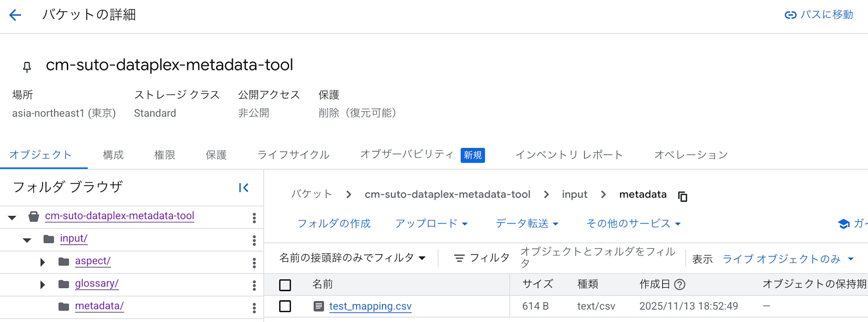Open the metadata/ folder in the tree
Screen dimensions: 868x322
click(x=99, y=306)
